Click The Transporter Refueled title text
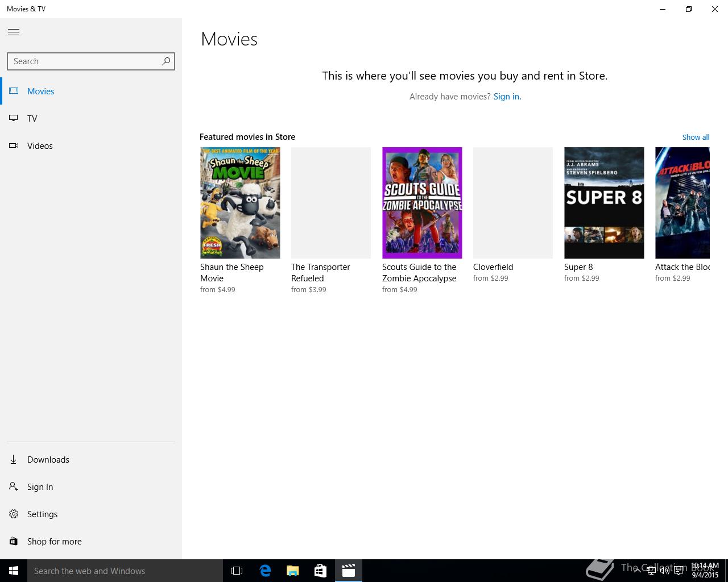The height and width of the screenshot is (582, 728). [321, 273]
